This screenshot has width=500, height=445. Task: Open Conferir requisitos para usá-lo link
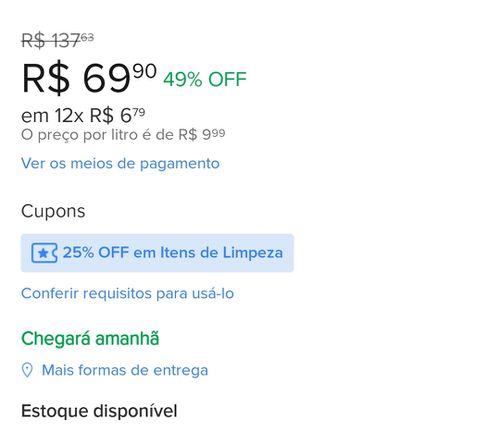pyautogui.click(x=127, y=294)
